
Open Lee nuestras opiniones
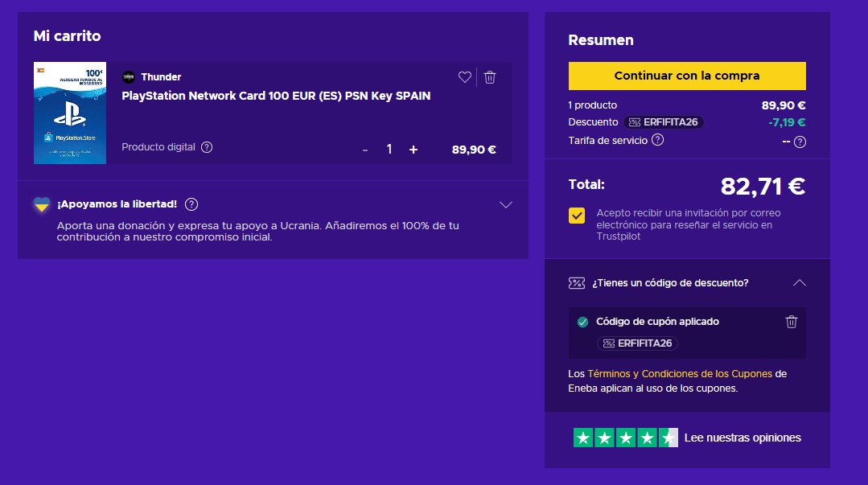pos(744,438)
